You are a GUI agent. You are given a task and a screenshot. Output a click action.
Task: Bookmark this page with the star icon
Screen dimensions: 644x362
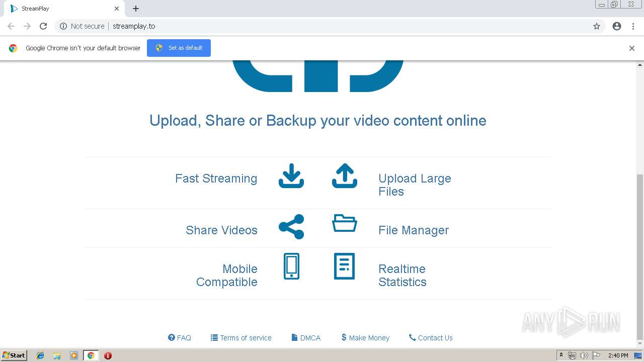[x=597, y=26]
